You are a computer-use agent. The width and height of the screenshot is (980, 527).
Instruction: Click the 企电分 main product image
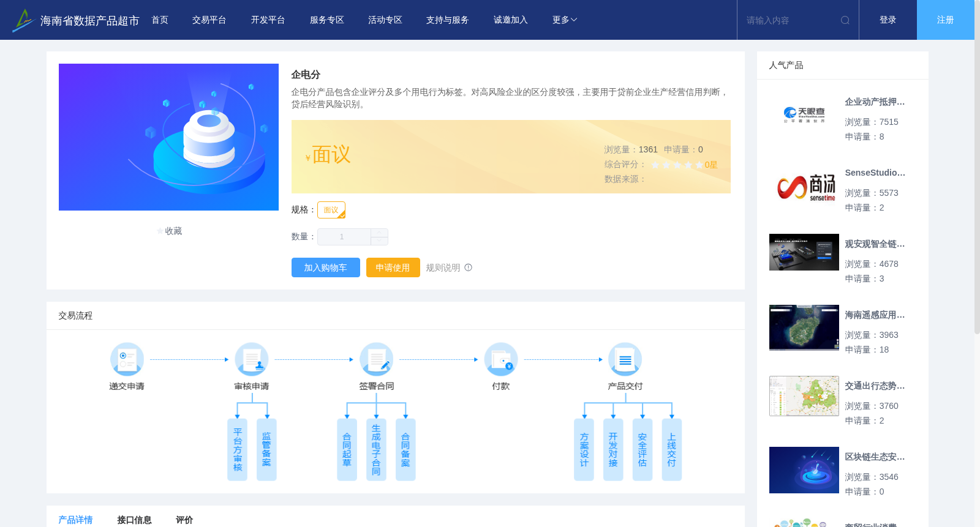click(168, 137)
